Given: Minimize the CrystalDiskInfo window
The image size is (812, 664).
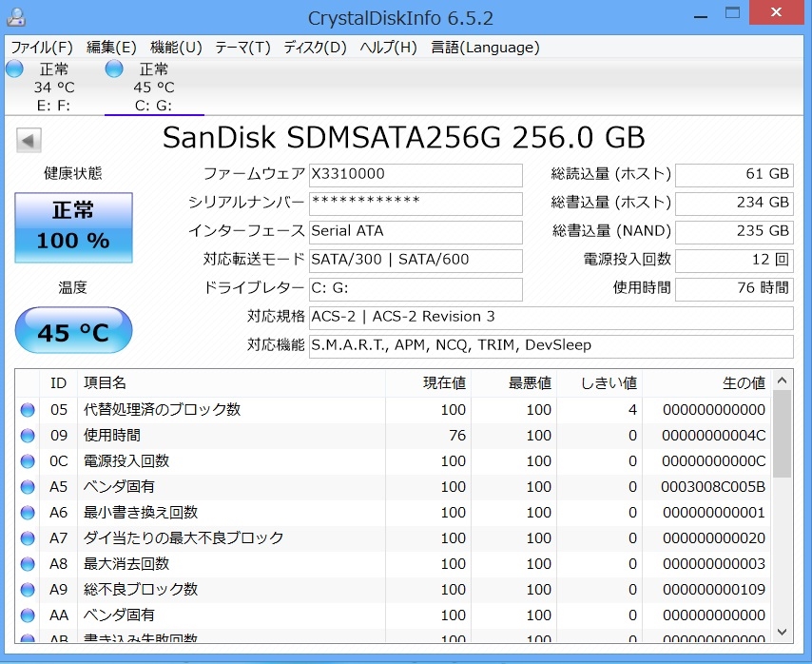Looking at the screenshot, I should point(701,15).
